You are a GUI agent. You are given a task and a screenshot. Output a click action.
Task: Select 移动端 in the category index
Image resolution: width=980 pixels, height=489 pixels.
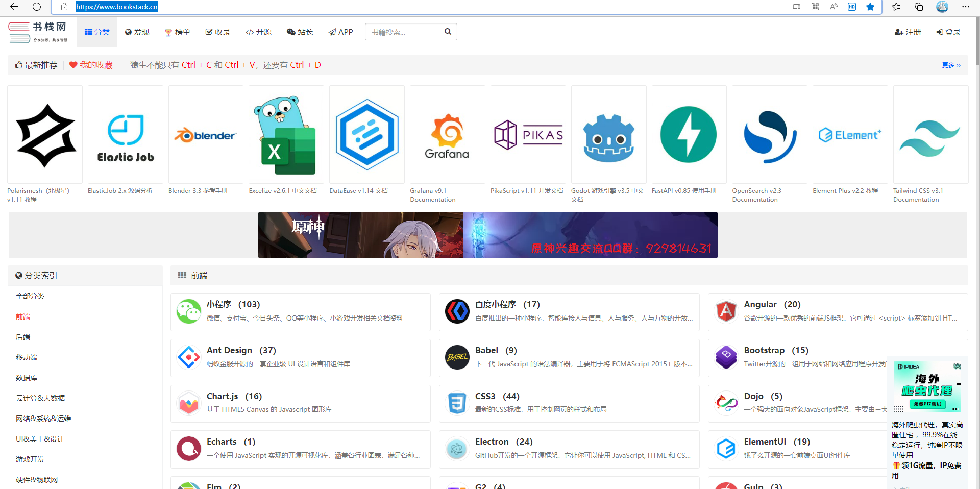point(27,357)
